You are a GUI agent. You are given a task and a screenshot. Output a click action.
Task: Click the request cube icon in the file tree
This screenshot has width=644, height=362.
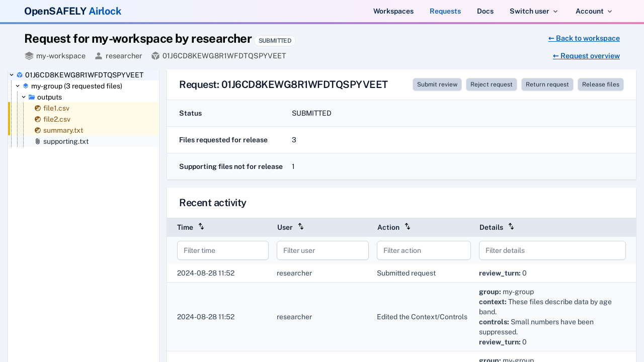pos(19,75)
